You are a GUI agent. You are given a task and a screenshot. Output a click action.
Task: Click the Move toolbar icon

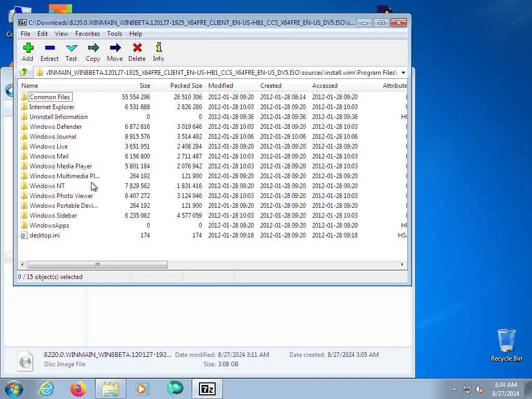click(x=115, y=48)
